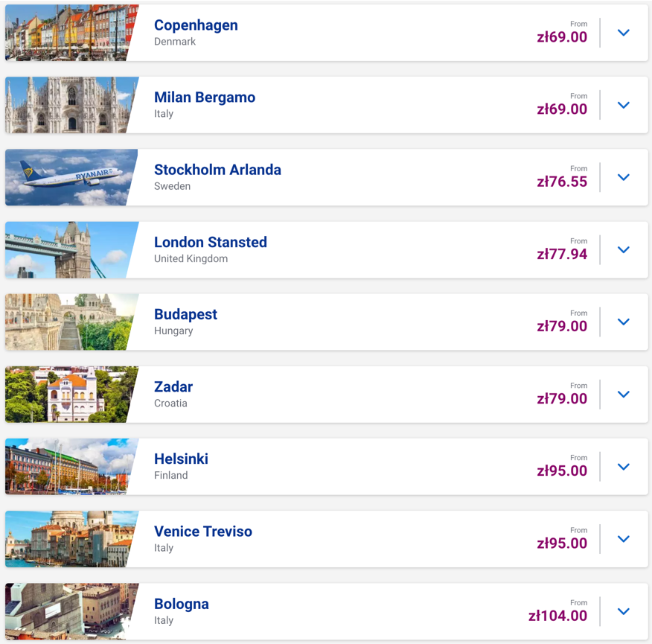
Task: Select the Zadar destination title
Action: pyautogui.click(x=173, y=387)
